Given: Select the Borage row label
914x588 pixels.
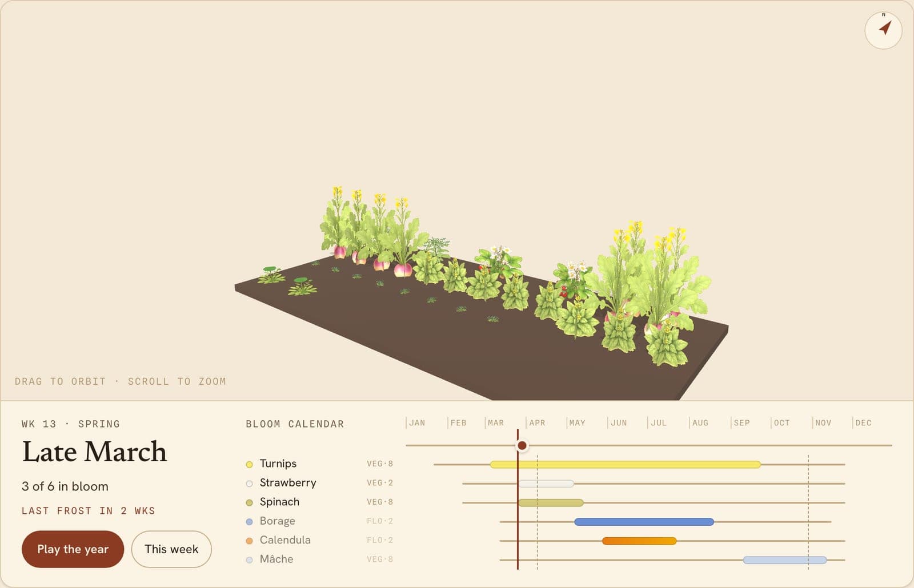Looking at the screenshot, I should 278,521.
